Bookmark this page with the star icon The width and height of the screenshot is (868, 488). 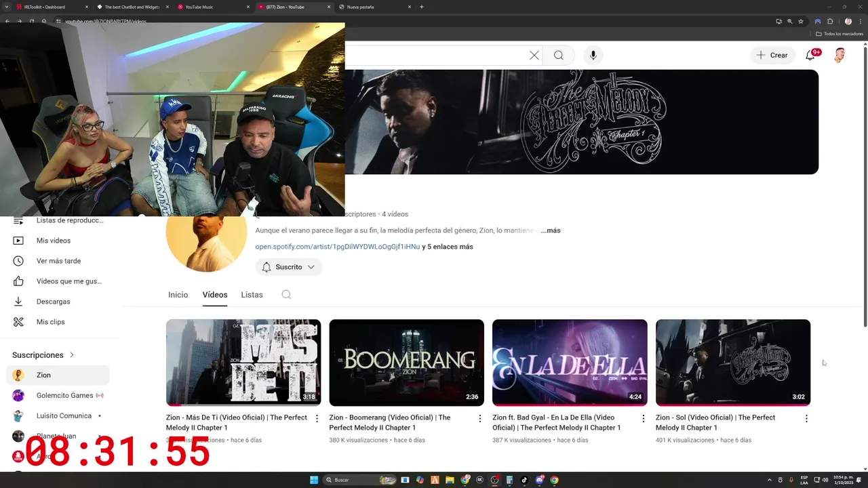(801, 22)
